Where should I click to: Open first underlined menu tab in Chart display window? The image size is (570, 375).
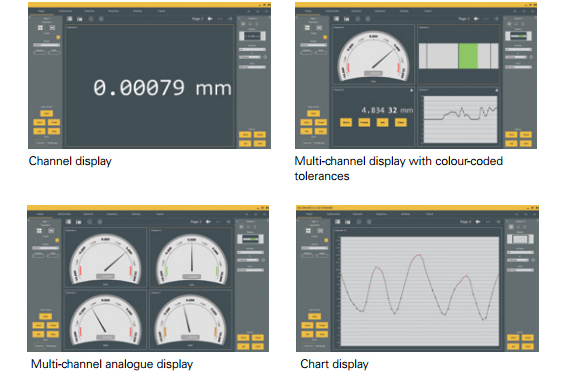pyautogui.click(x=309, y=214)
